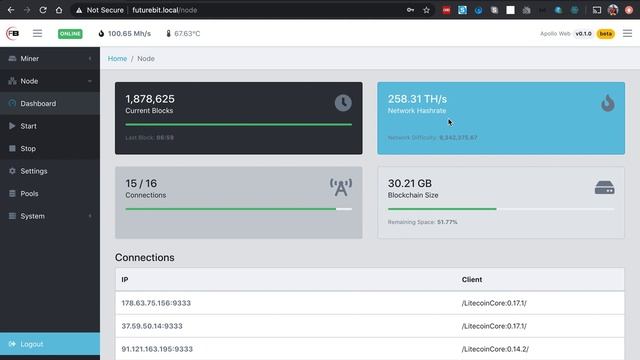Viewport: 640px width, 360px height.
Task: Click the Logout button
Action: tap(50, 344)
